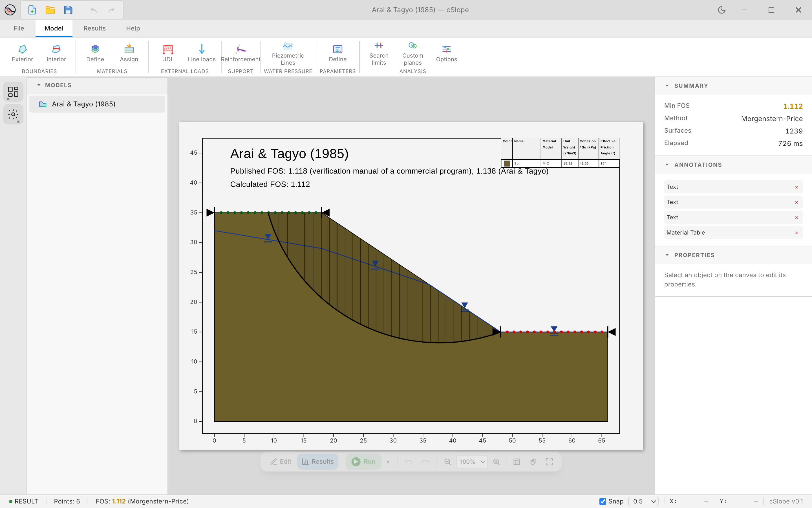Open the Custom planes tool
This screenshot has width=812, height=508.
coord(413,53)
